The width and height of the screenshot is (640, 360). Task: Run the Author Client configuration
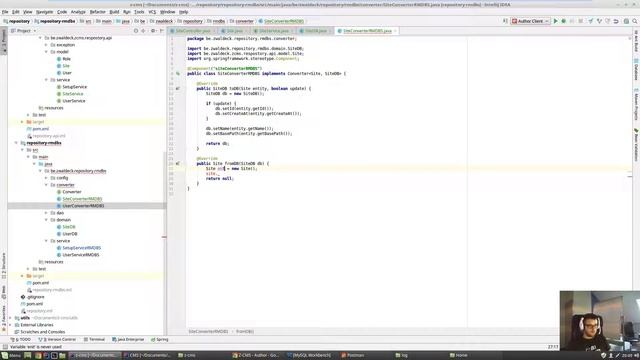point(556,21)
